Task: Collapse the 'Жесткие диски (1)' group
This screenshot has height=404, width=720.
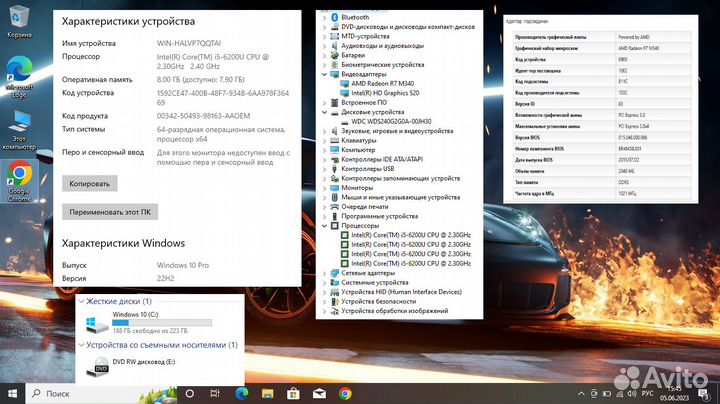Action: point(81,301)
